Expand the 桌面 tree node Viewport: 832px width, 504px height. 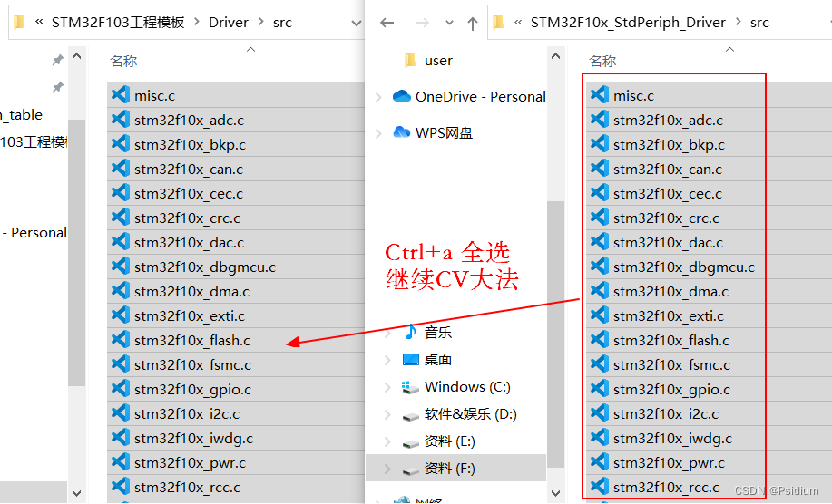point(387,360)
